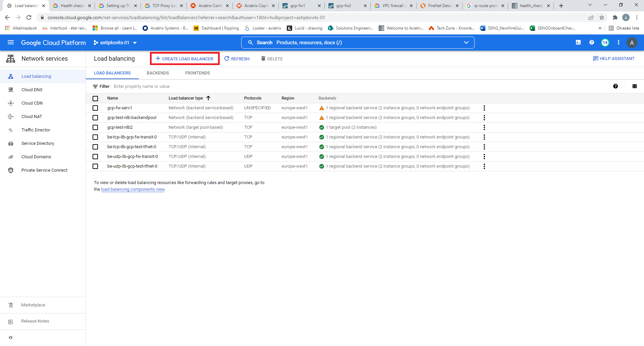The image size is (644, 346).
Task: Open more actions for gcp-test-nlb2 row
Action: 484,127
